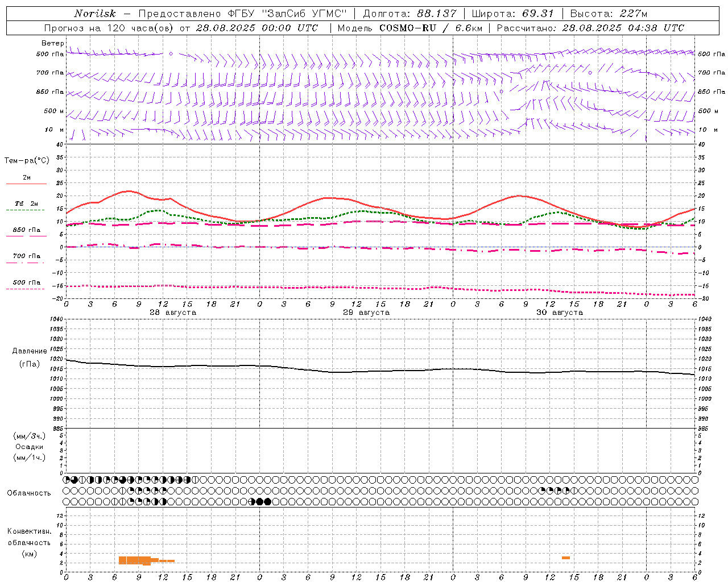728x582 pixels.
Task: Click the dash-dot 700 гПа temperature legend entry
Action: point(26,259)
